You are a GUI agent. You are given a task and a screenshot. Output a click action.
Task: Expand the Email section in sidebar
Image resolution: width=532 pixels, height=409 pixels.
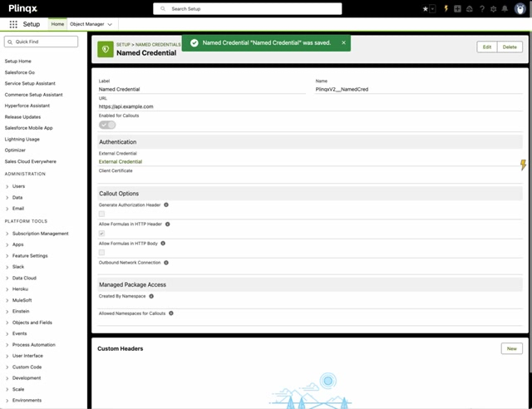[x=7, y=209]
